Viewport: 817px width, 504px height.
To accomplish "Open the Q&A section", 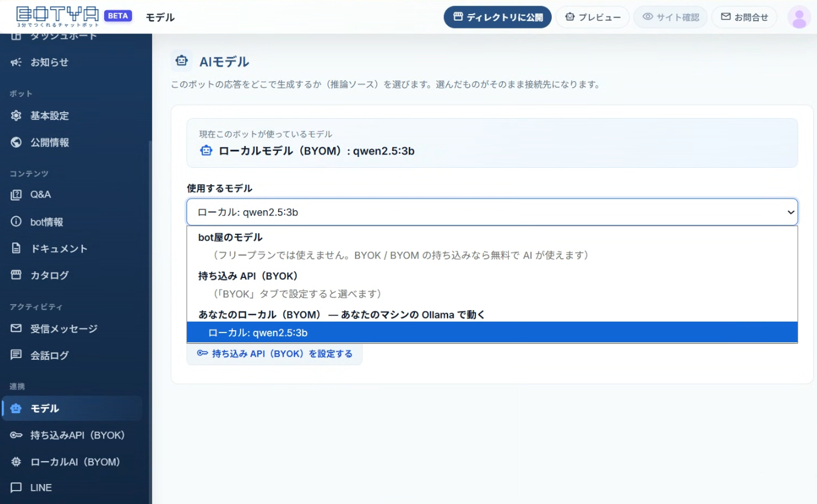I will (x=71, y=195).
